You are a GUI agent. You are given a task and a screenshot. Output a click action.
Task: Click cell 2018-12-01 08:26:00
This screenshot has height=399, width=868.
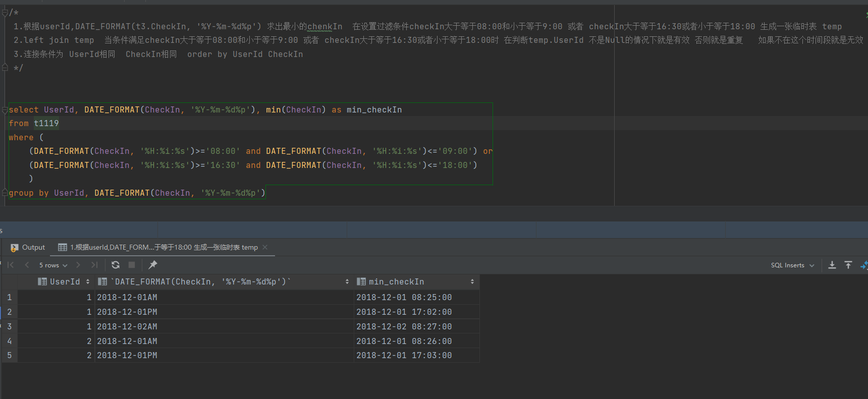click(416, 341)
